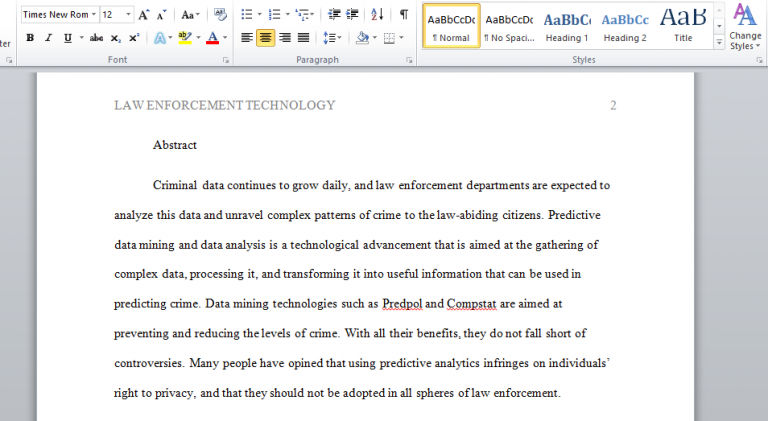Click the Abstract heading in the document

pos(175,145)
